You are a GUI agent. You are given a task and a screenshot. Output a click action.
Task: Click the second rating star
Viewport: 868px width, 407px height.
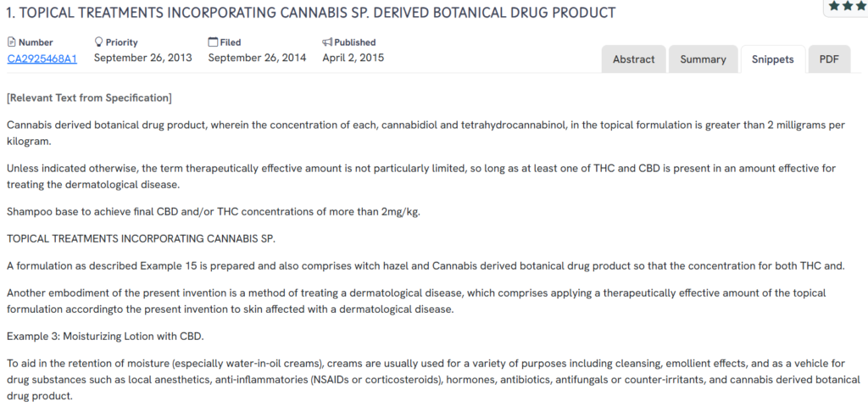click(x=849, y=6)
